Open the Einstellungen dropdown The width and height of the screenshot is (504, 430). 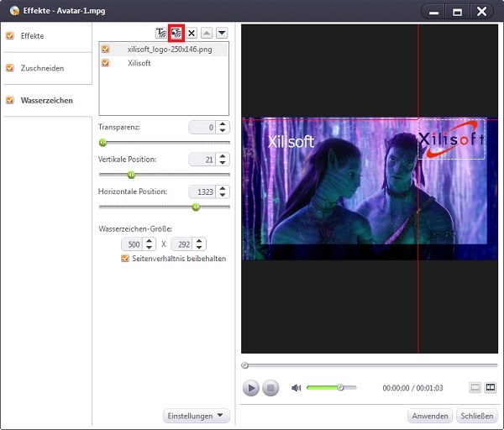(196, 416)
